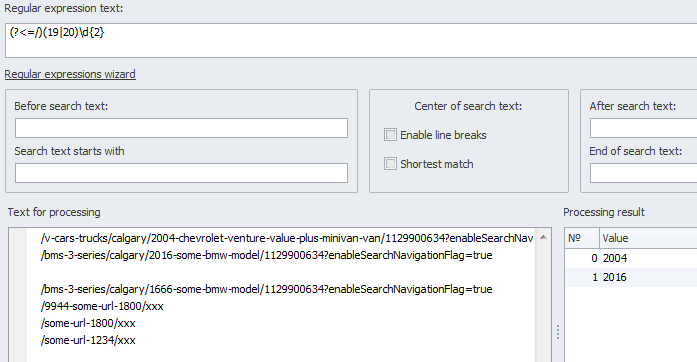This screenshot has width=697, height=362.
Task: Click the /9944-some-url-1800/xxx line
Action: [x=102, y=306]
